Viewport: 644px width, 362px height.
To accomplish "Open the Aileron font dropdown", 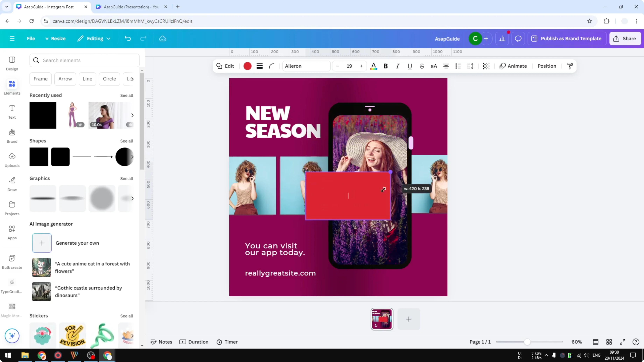I will 306,66.
